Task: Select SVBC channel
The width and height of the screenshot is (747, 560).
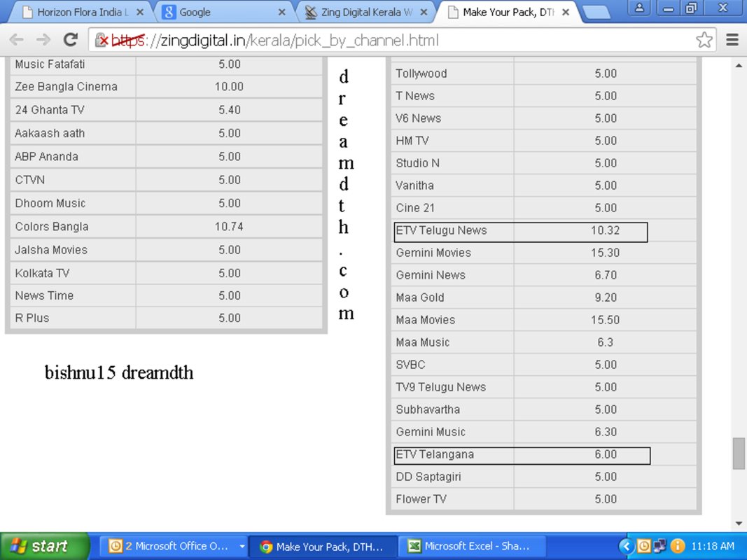Action: click(x=411, y=365)
